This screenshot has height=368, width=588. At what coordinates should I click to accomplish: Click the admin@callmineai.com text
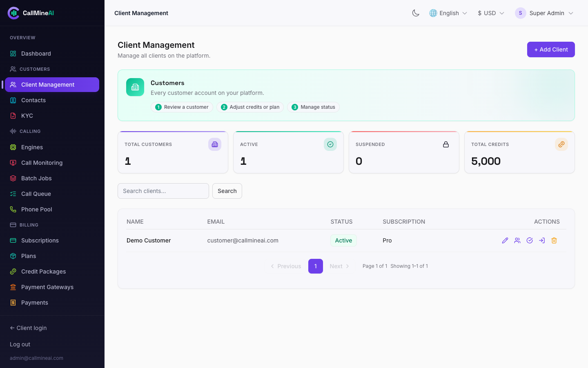36,358
